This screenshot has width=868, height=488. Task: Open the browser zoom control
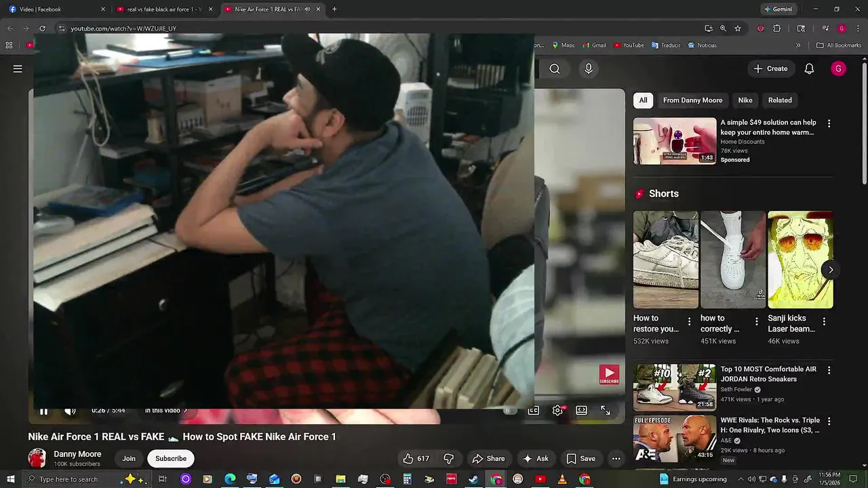pyautogui.click(x=723, y=28)
